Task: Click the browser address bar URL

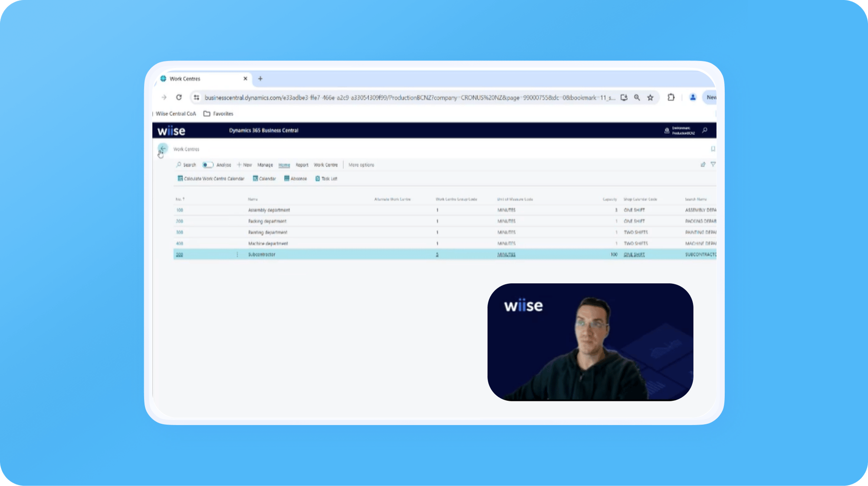Action: (x=410, y=98)
